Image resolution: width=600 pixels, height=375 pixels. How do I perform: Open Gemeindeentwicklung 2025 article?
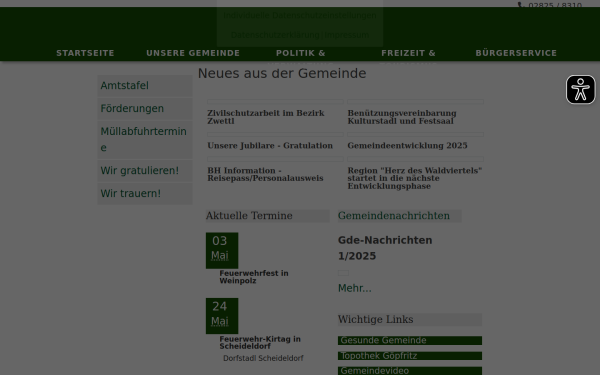(407, 146)
